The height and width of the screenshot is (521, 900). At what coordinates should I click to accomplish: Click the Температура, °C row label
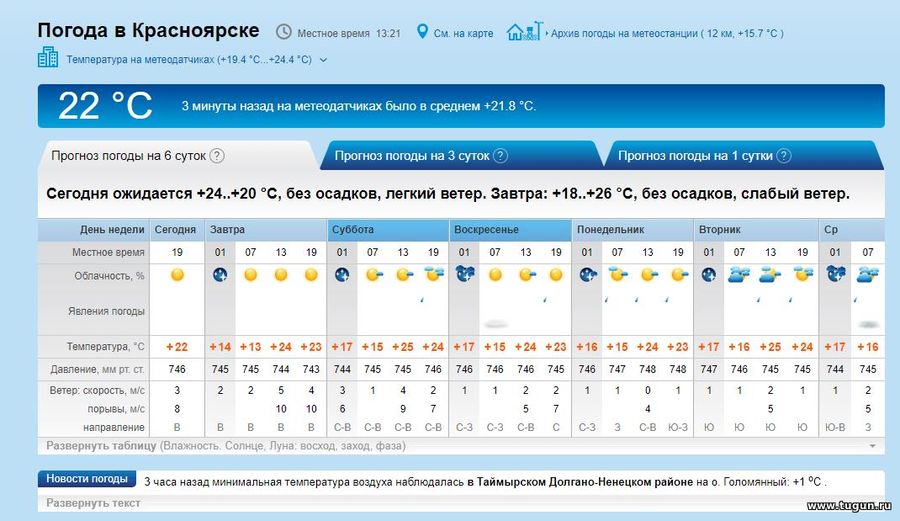(x=106, y=347)
